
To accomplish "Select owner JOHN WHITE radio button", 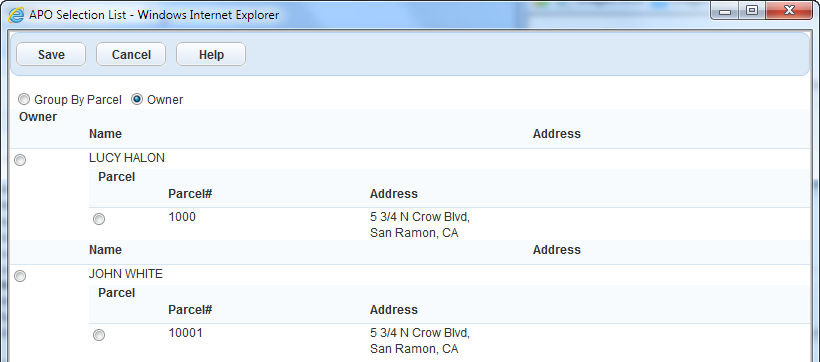I will click(20, 276).
